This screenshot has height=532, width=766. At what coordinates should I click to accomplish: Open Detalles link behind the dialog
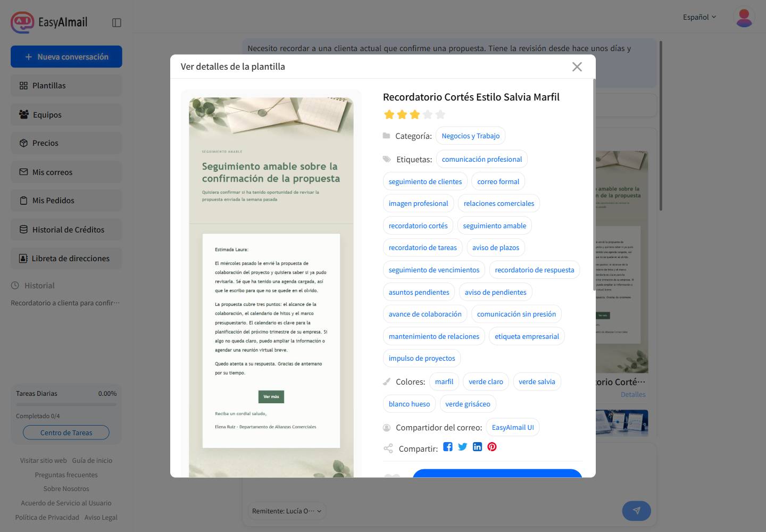(x=633, y=394)
